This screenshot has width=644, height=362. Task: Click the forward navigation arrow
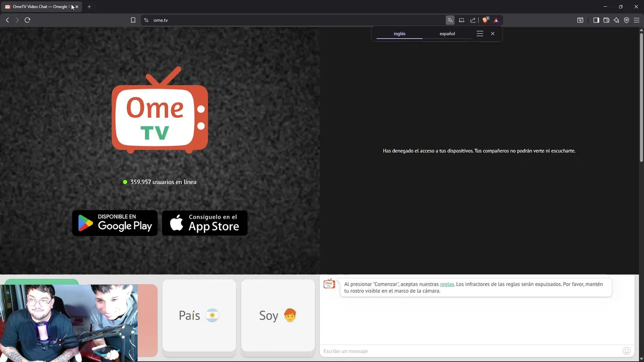[x=17, y=20]
